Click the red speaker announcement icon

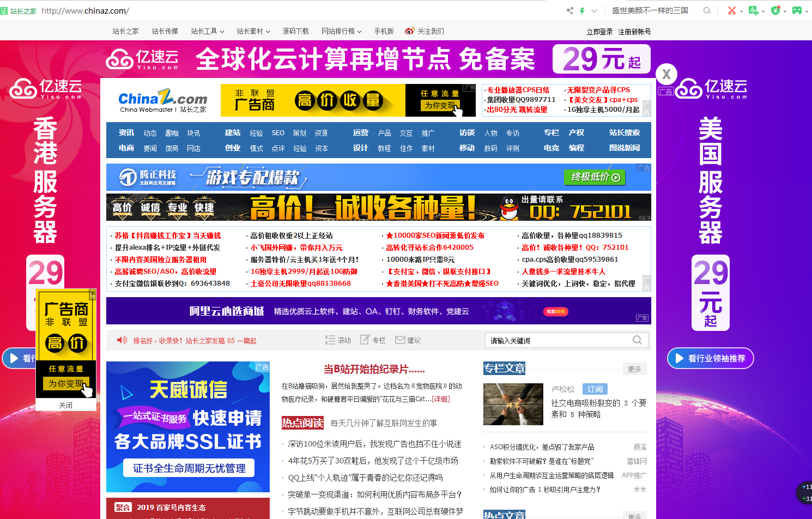click(x=121, y=340)
